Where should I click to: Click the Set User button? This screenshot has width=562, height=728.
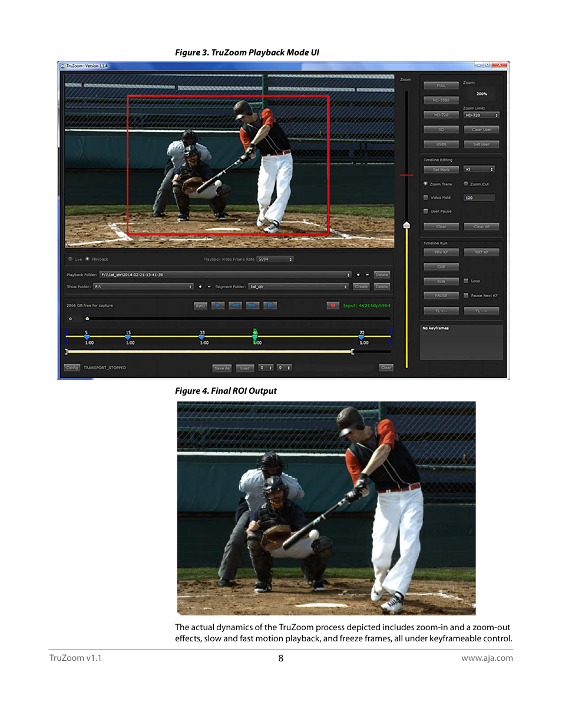click(481, 144)
